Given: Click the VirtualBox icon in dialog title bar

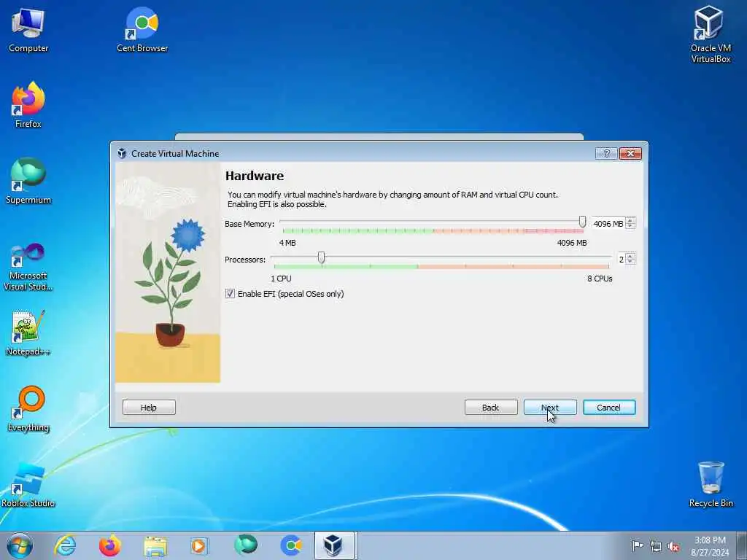Looking at the screenshot, I should click(x=122, y=153).
